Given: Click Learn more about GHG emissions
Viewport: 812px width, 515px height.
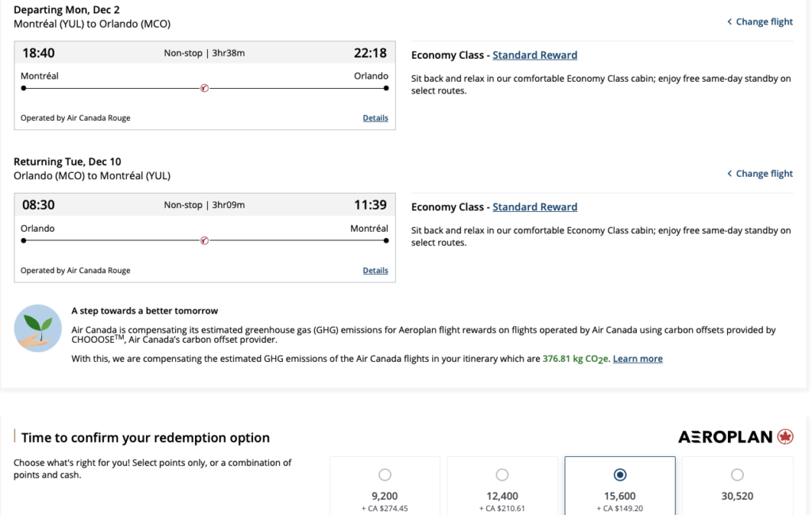Looking at the screenshot, I should tap(638, 359).
